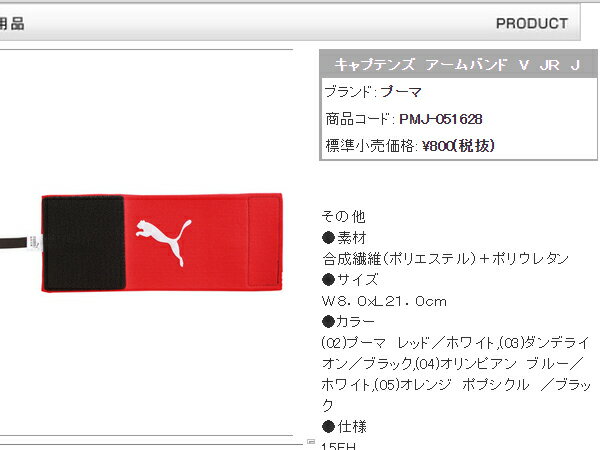Click the product code PMJ-051628
The height and width of the screenshot is (450, 600).
[x=440, y=119]
